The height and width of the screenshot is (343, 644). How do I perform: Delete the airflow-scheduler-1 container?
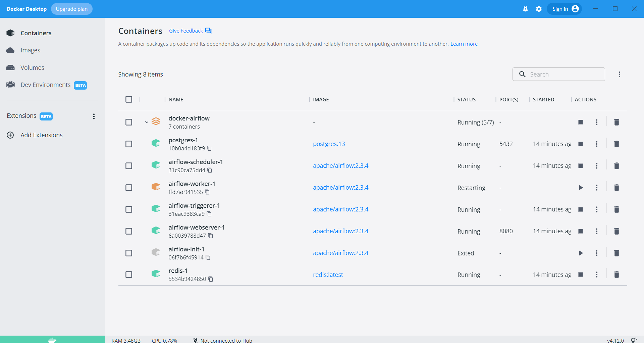tap(616, 166)
